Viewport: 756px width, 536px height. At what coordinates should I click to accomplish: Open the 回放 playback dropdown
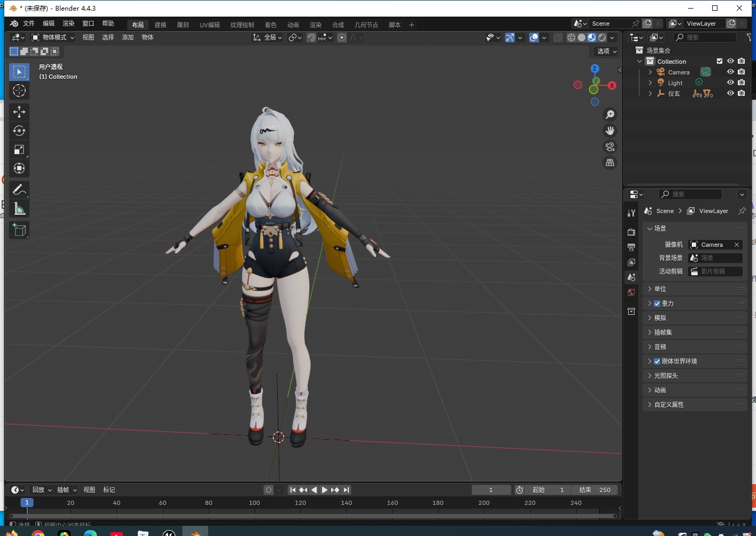tap(42, 490)
